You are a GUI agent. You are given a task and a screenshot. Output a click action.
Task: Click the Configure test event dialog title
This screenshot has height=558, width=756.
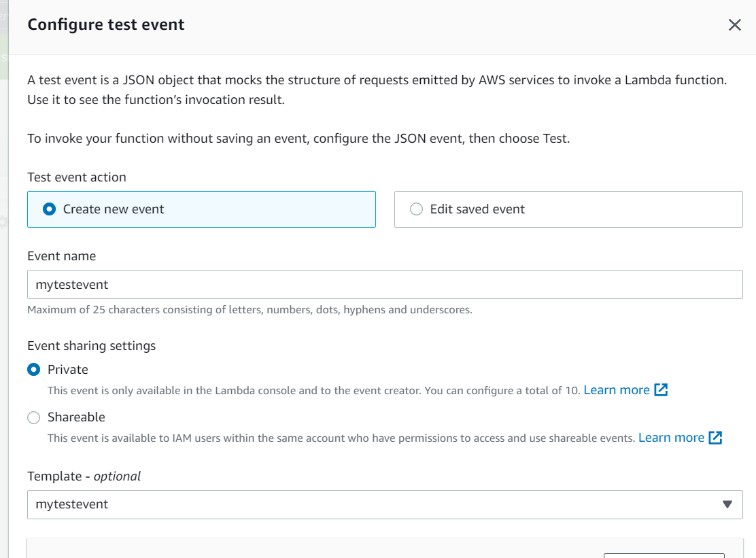[105, 25]
